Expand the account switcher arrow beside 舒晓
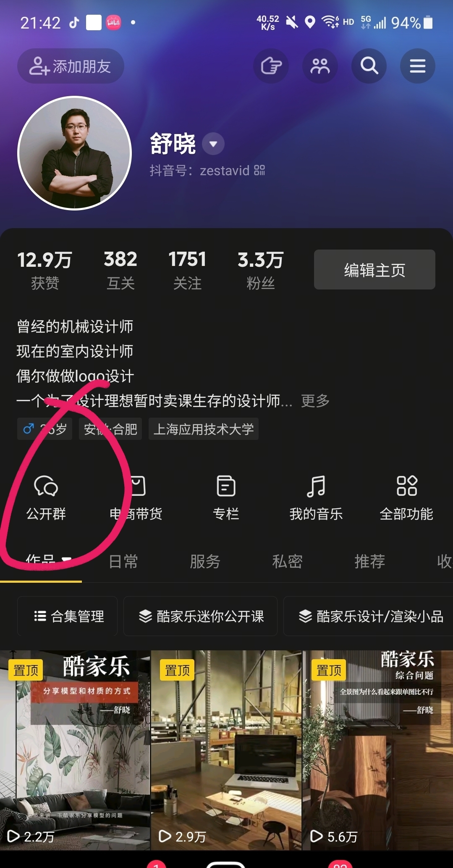 pyautogui.click(x=213, y=144)
